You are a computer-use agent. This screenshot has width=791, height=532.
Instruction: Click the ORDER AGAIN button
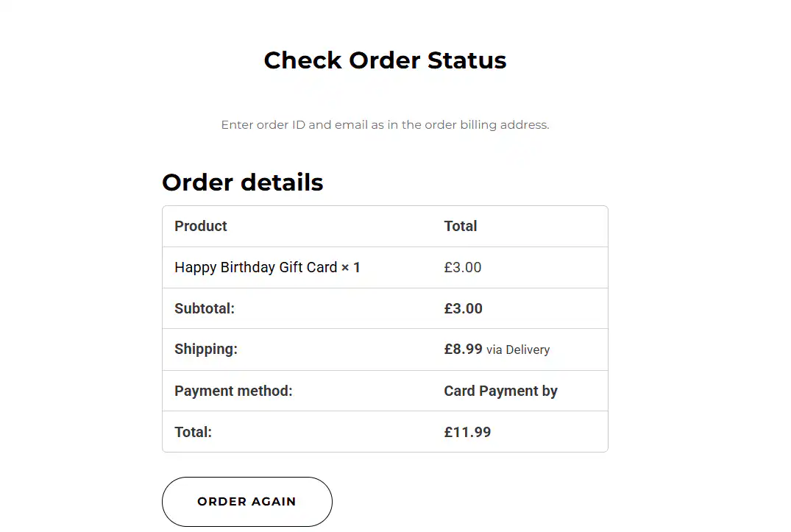pyautogui.click(x=246, y=502)
